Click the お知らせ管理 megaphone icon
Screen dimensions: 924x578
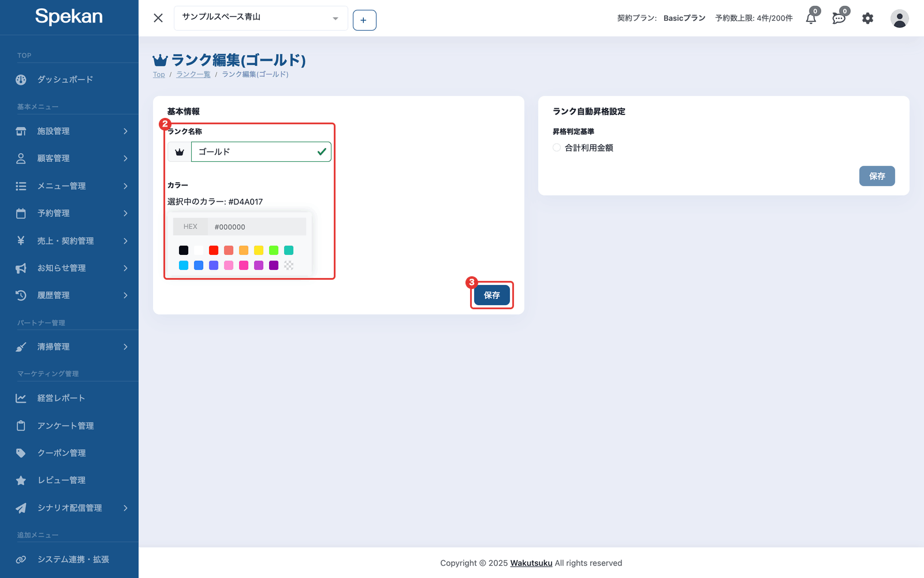(21, 268)
